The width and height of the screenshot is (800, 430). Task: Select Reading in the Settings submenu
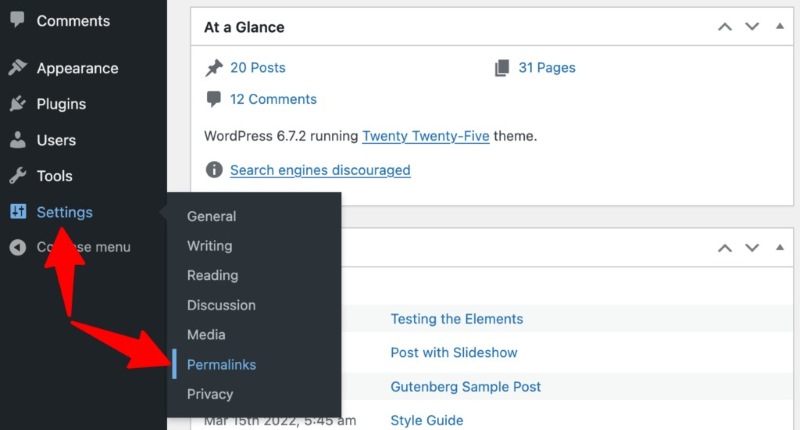(x=212, y=275)
